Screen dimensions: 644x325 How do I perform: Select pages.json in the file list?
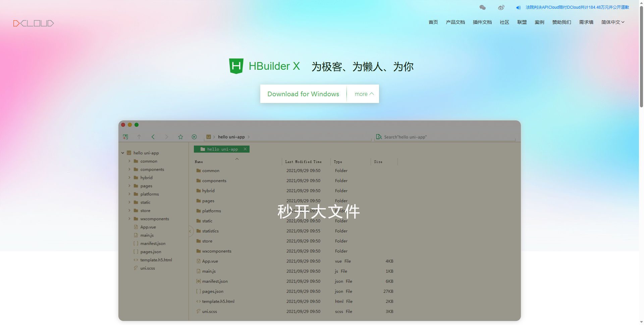(x=212, y=291)
